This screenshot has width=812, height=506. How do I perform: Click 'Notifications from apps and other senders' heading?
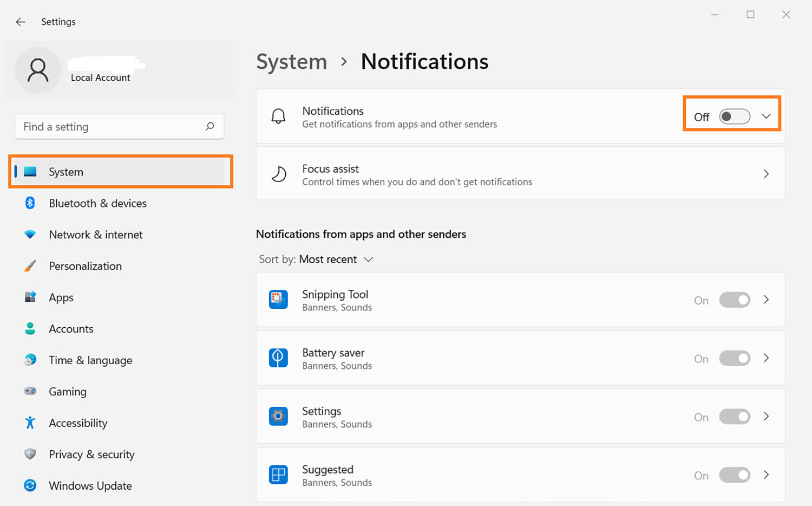[x=361, y=234]
